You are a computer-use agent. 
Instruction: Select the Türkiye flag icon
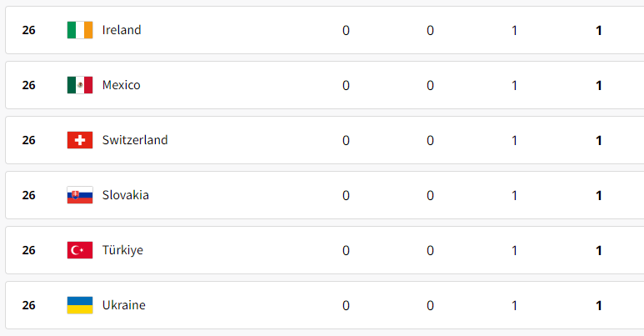[x=80, y=250]
